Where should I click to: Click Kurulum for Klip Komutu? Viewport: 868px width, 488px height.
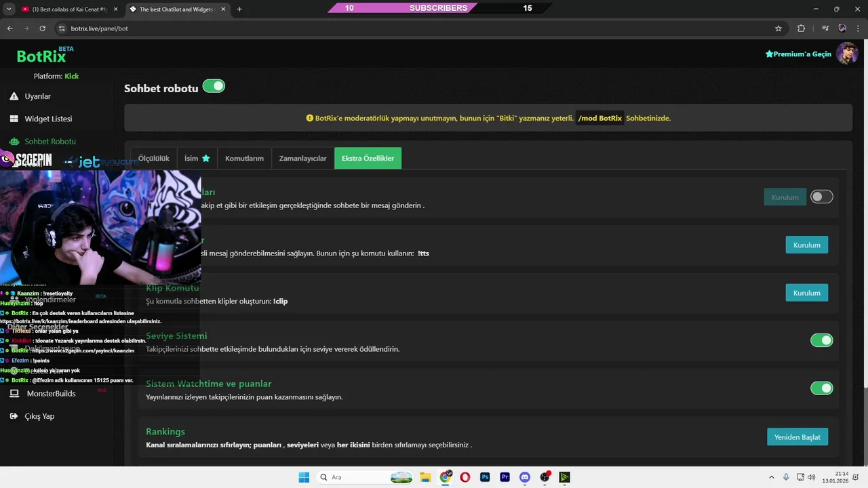point(806,293)
